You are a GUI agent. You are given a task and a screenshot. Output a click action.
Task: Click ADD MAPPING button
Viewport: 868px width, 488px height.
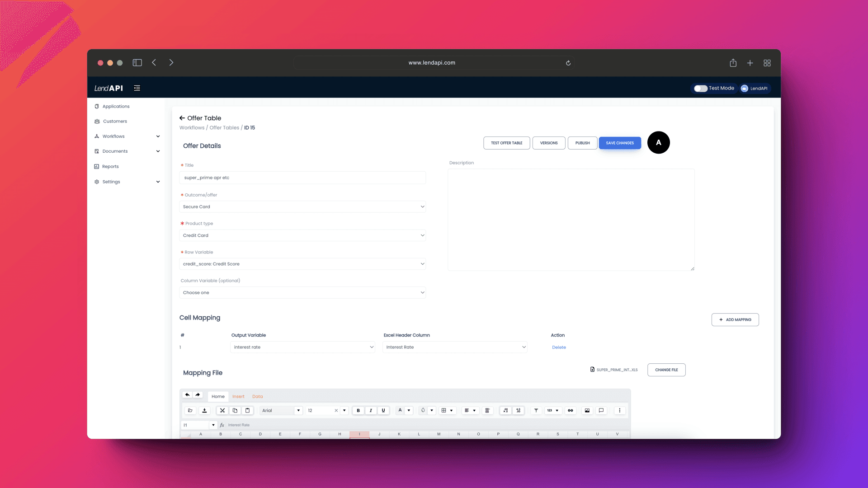(x=735, y=319)
